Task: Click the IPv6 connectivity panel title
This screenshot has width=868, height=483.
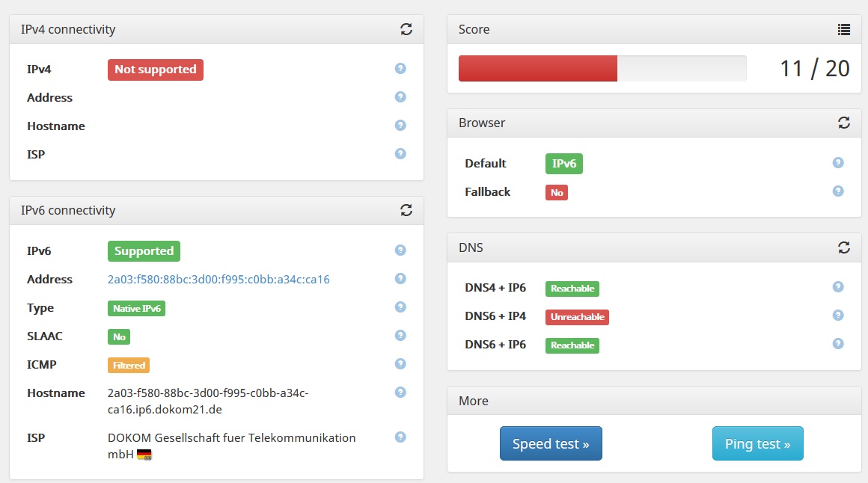Action: 68,210
